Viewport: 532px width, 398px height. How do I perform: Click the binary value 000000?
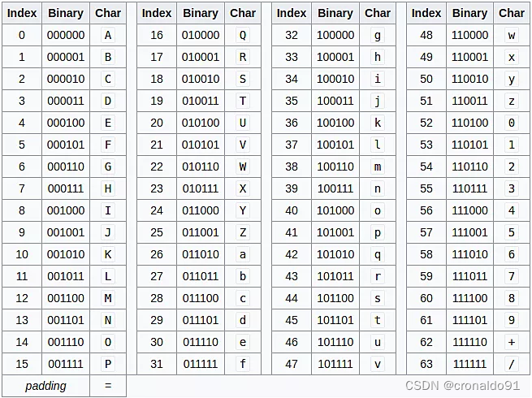[x=66, y=35]
